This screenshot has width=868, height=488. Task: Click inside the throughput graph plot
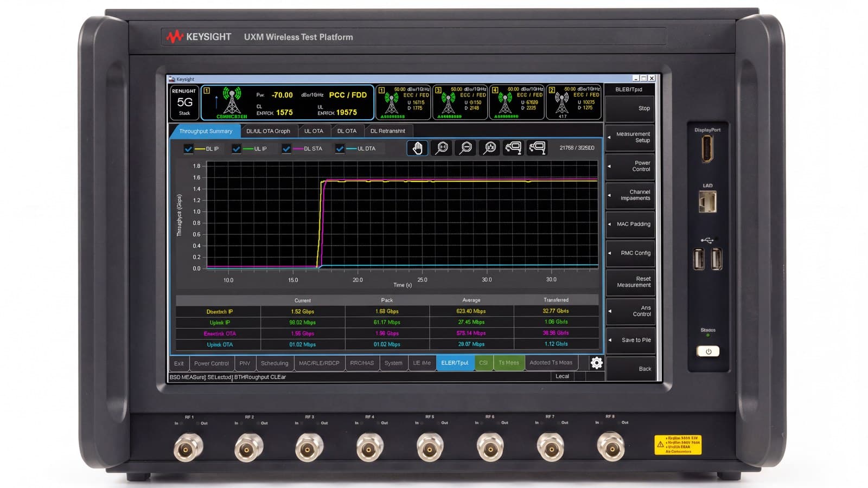pyautogui.click(x=401, y=215)
